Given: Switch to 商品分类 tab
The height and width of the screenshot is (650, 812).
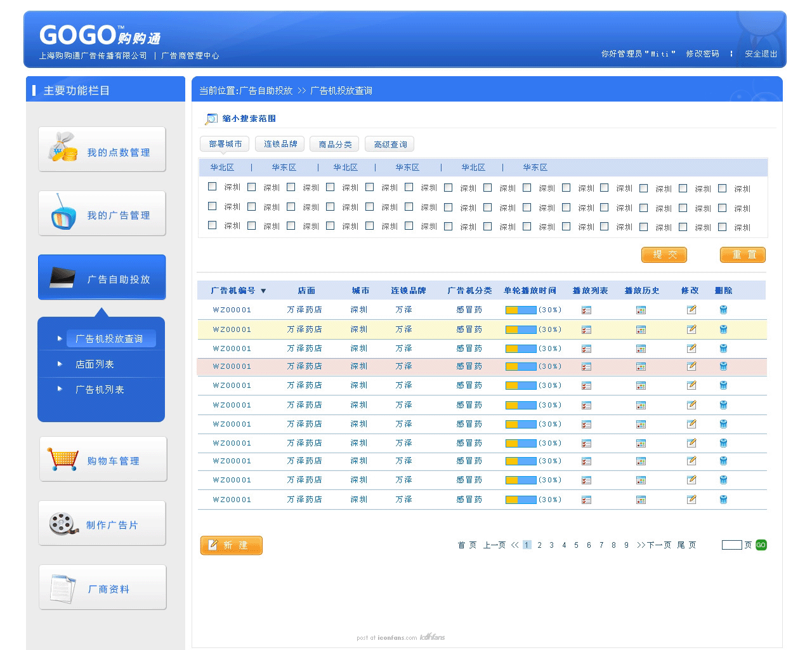Looking at the screenshot, I should 335,144.
